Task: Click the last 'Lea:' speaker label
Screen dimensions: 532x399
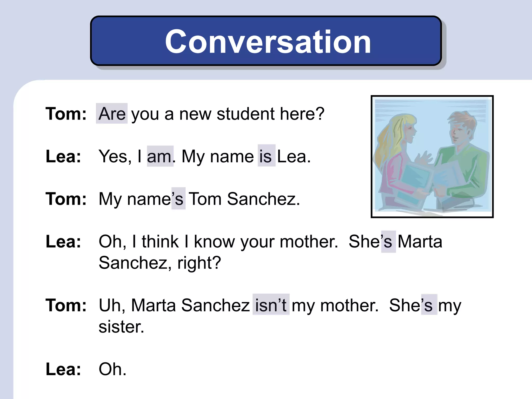Action: [x=63, y=369]
